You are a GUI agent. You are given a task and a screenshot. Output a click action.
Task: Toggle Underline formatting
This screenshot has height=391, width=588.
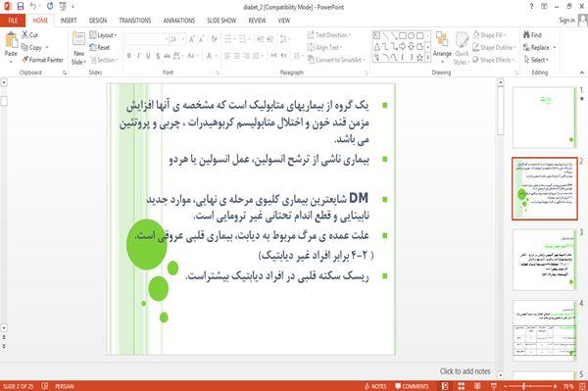148,56
